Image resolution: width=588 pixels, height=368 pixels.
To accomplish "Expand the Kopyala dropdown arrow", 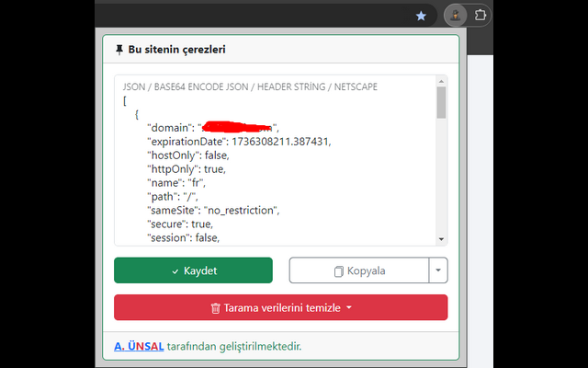I will coord(438,270).
